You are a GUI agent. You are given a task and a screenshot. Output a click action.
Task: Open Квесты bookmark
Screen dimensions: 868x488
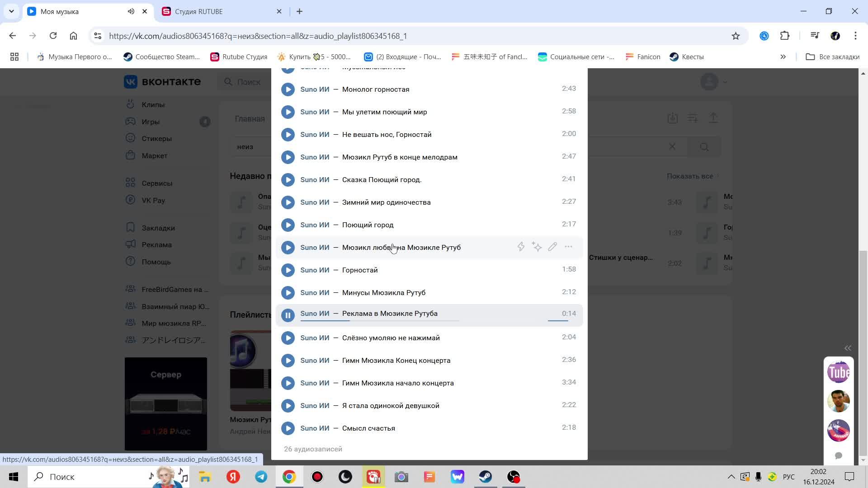click(x=687, y=56)
